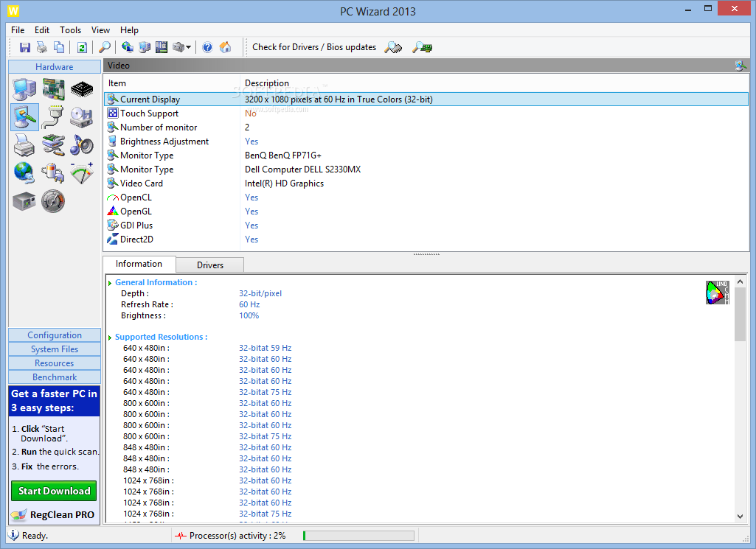Open the Benchmark category
This screenshot has height=549, width=756.
pos(55,377)
